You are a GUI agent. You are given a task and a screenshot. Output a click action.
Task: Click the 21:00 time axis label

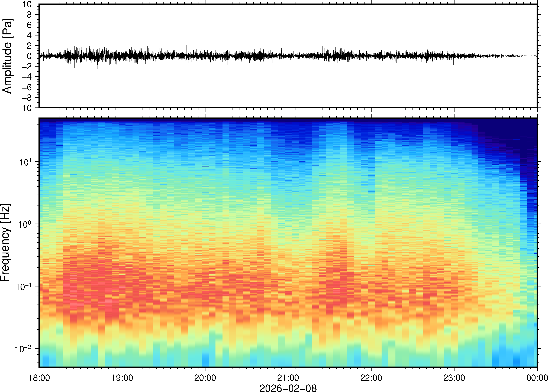coord(288,378)
